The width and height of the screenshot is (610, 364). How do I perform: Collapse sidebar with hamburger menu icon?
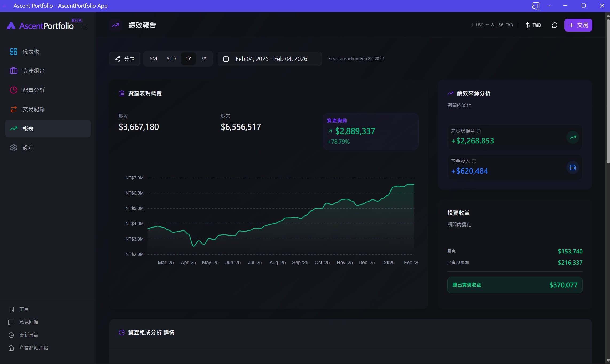[x=84, y=26]
